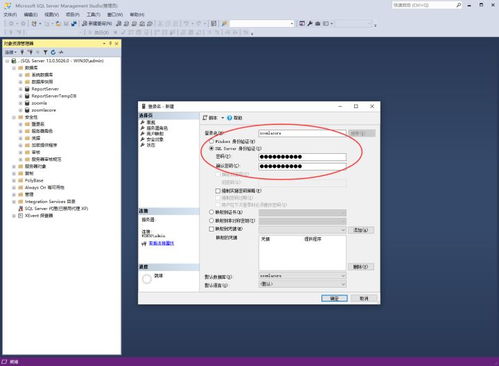This screenshot has height=366, width=499.
Task: Expand the zoomla database node
Action: tap(21, 103)
